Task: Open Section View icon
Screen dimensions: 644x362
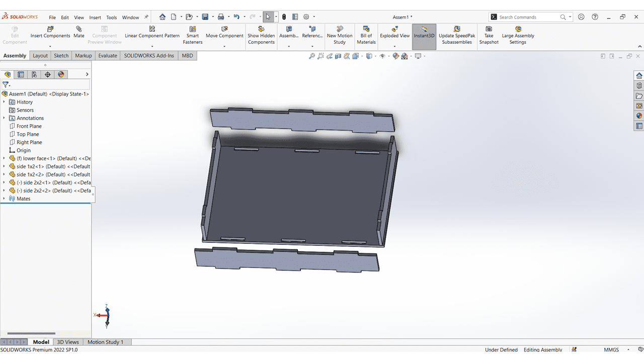Action: pyautogui.click(x=338, y=56)
